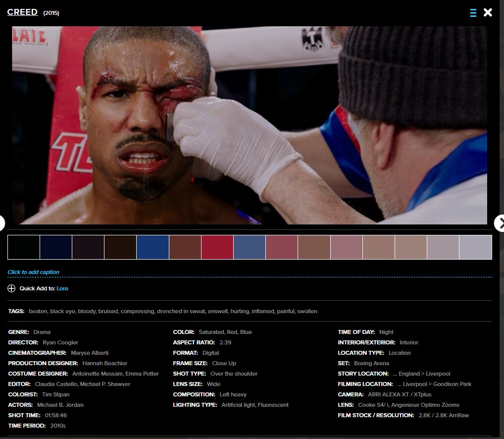Click the plus icon beside Quick Add
Image resolution: width=504 pixels, height=439 pixels.
coord(11,288)
